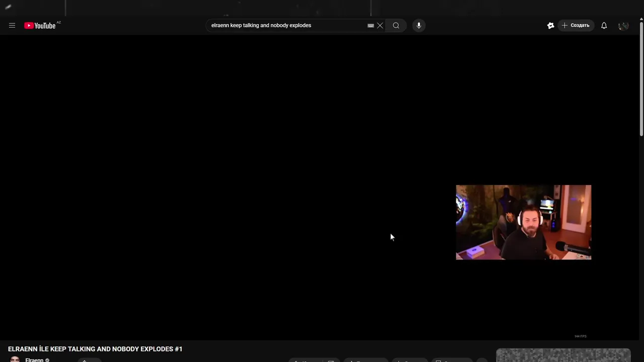Viewport: 644px width, 362px height.
Task: Open the YouTube guide hamburger menu
Action: 12,26
